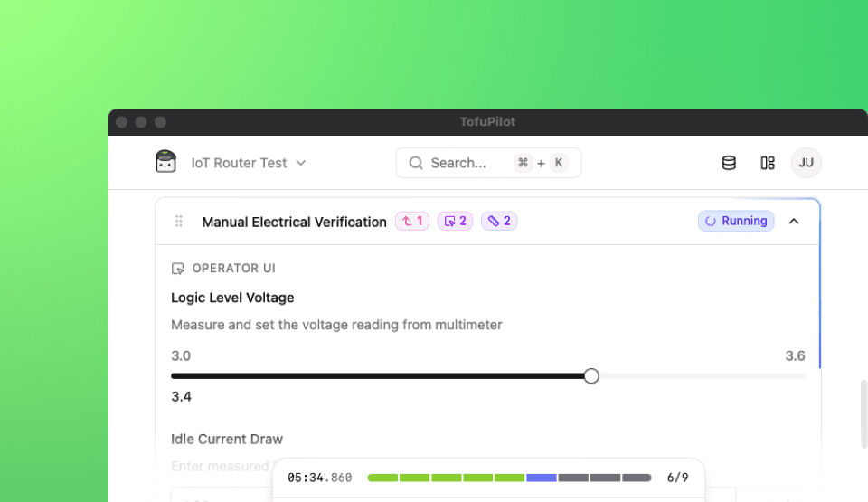The width and height of the screenshot is (868, 502).
Task: Click the TofuPilot window title
Action: tap(487, 122)
